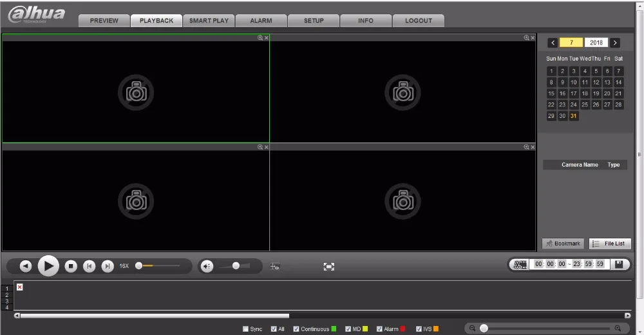Click digital zoom icon in top-right pane
The width and height of the screenshot is (644, 335).
[526, 38]
